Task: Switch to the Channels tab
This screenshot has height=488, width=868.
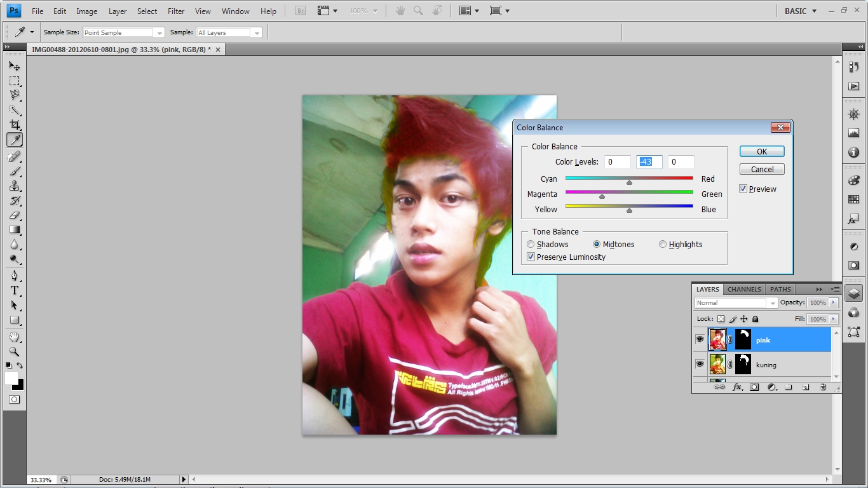Action: (x=743, y=289)
